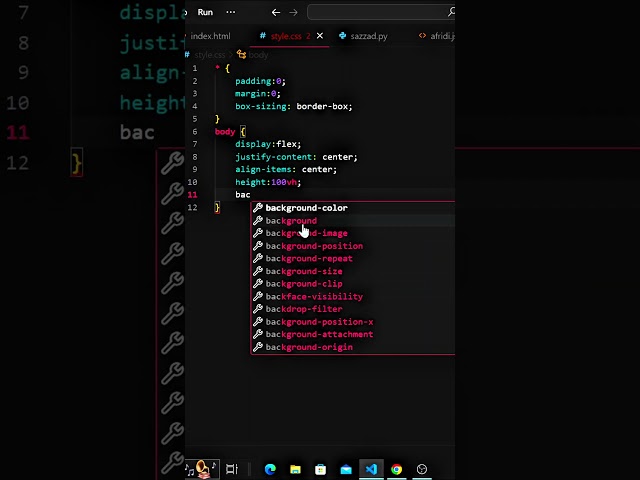The height and width of the screenshot is (480, 640).
Task: Choose backdrop-filter suggestion
Action: (353, 309)
